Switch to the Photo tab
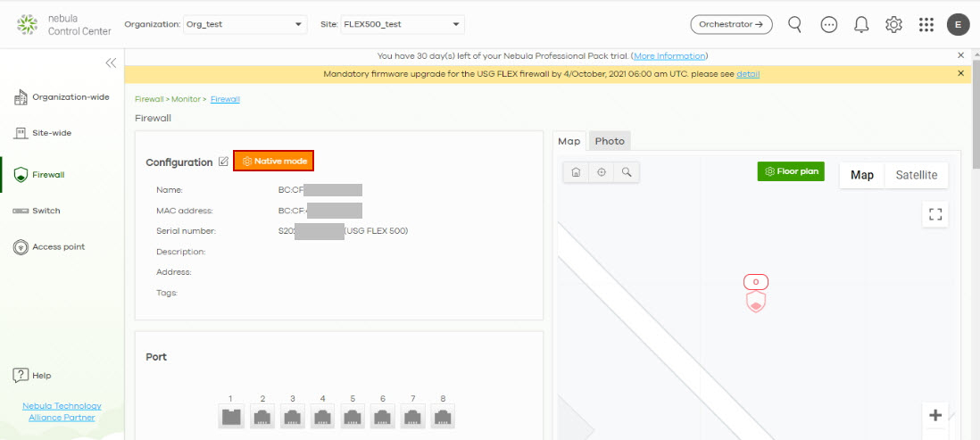This screenshot has width=980, height=440. coord(610,141)
